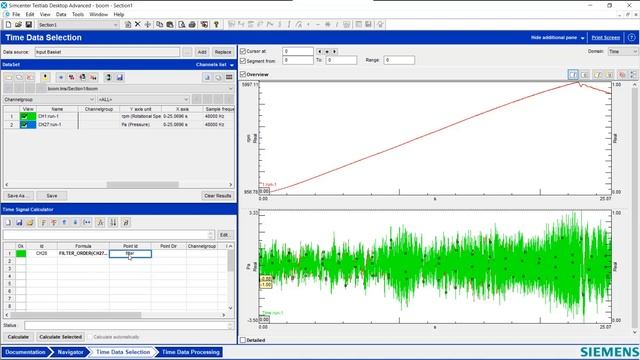Image resolution: width=640 pixels, height=360 pixels.
Task: Click the Print Screen link
Action: point(606,38)
